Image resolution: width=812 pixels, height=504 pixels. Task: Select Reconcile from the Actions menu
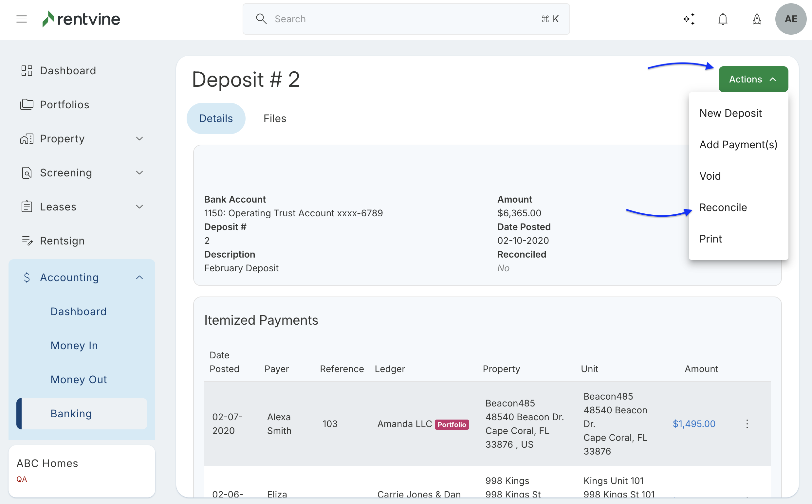(723, 207)
